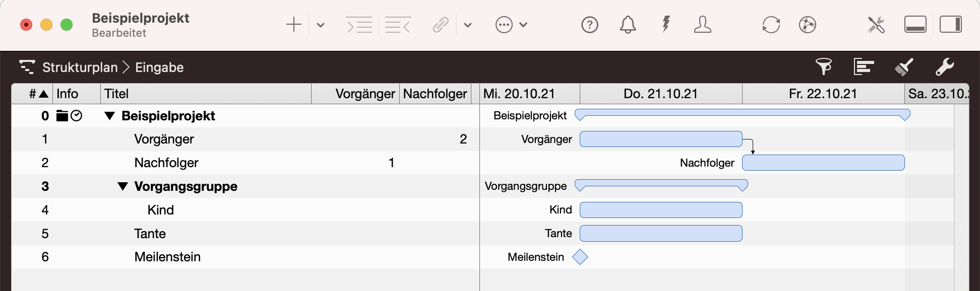Image resolution: width=980 pixels, height=291 pixels.
Task: Open the customize tools icon at top right
Action: pos(876,25)
